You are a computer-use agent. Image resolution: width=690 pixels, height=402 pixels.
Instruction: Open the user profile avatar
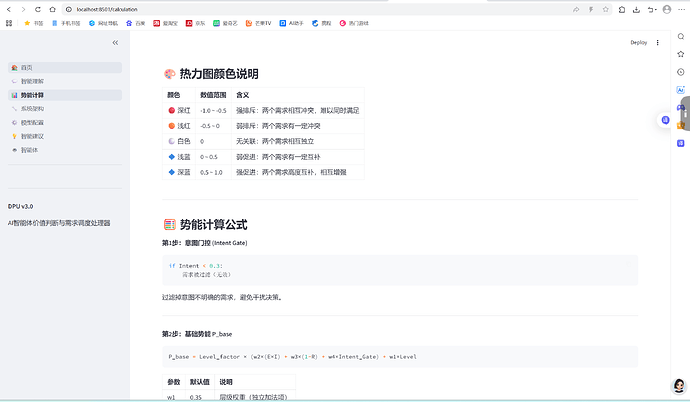click(667, 9)
